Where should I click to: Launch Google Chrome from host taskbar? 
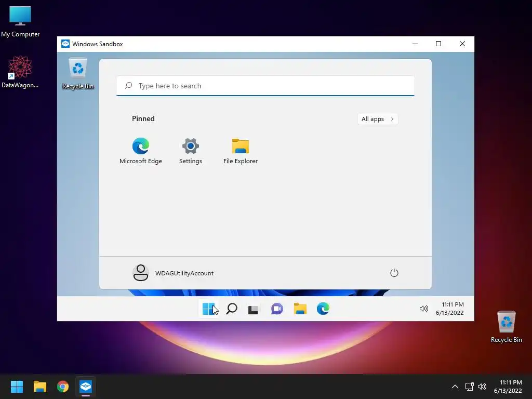[x=63, y=387]
